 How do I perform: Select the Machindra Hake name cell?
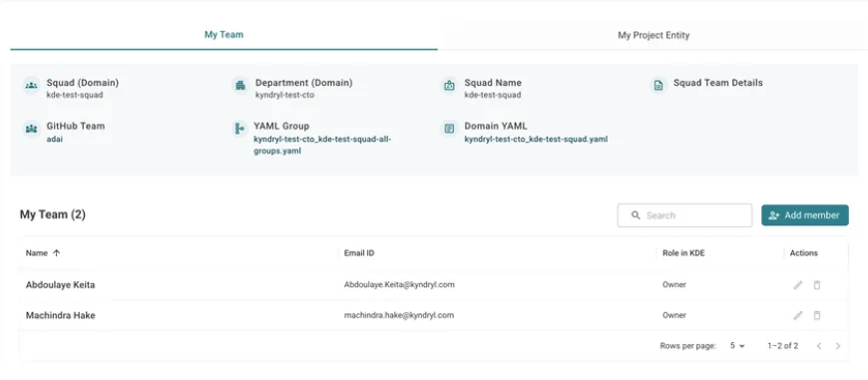pyautogui.click(x=60, y=315)
